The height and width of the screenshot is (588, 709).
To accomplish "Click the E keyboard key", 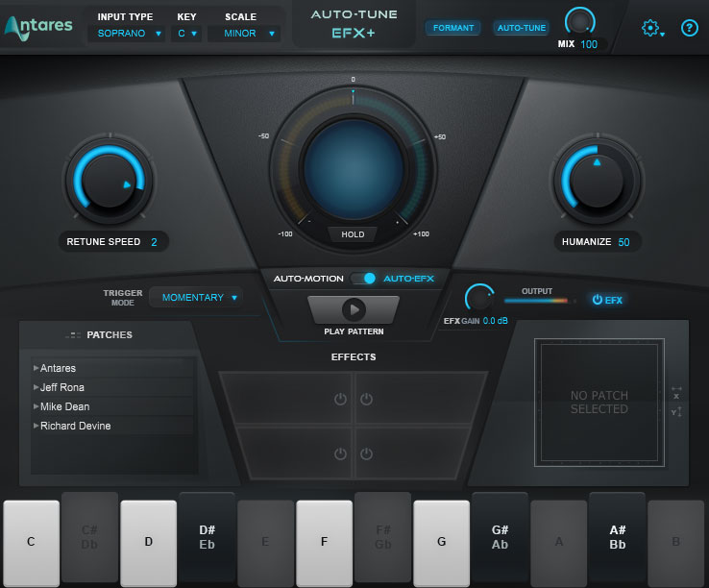I will (x=265, y=542).
